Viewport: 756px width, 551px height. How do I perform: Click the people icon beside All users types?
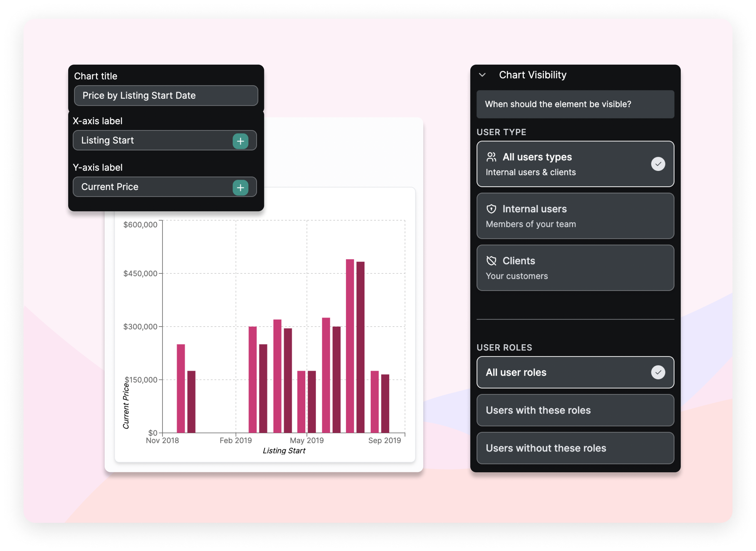pyautogui.click(x=492, y=157)
